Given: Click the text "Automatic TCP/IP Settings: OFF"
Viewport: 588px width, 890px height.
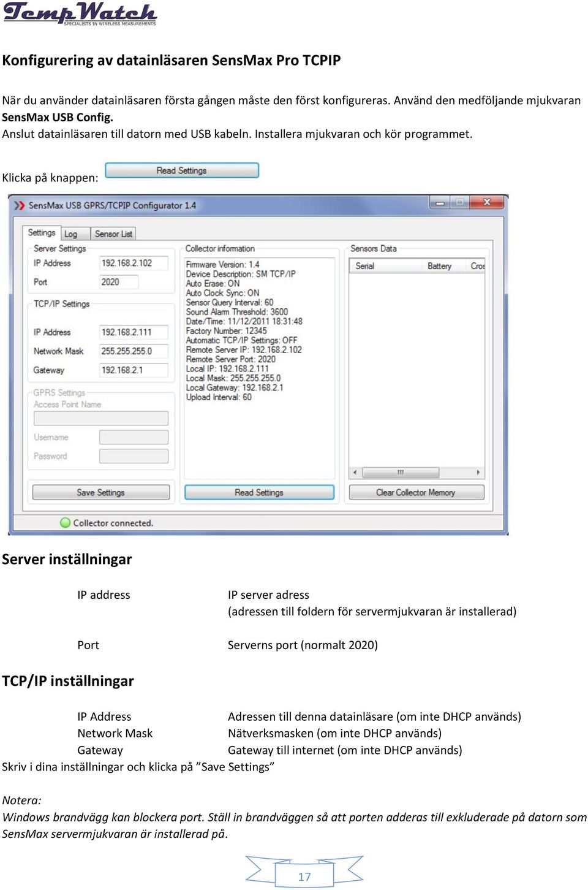Looking at the screenshot, I should pos(242,340).
